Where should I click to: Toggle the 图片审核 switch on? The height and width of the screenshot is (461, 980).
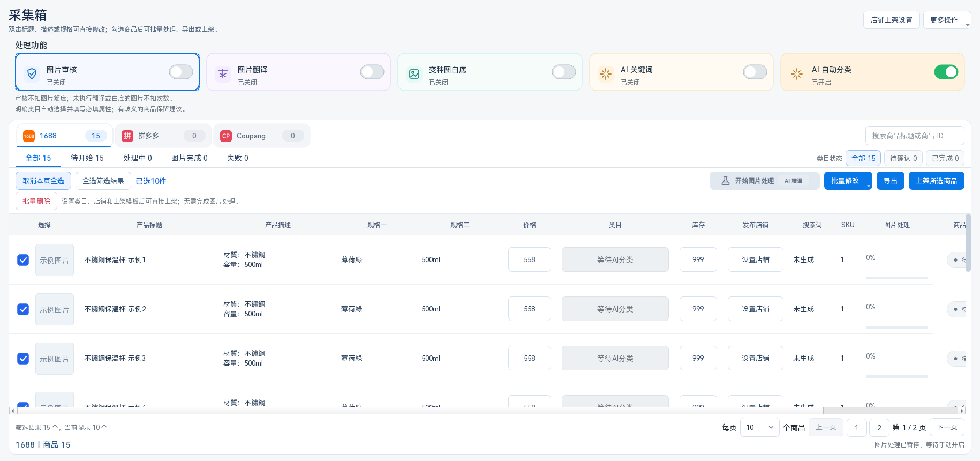point(181,72)
